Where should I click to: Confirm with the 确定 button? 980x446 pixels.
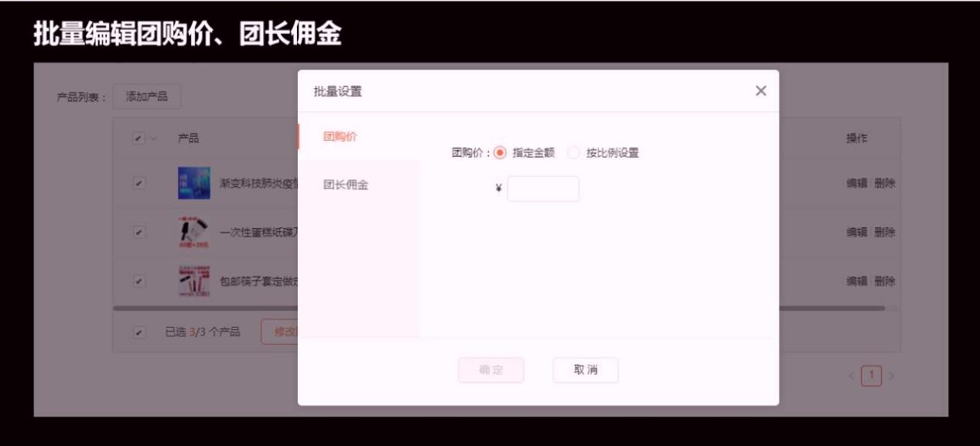490,370
